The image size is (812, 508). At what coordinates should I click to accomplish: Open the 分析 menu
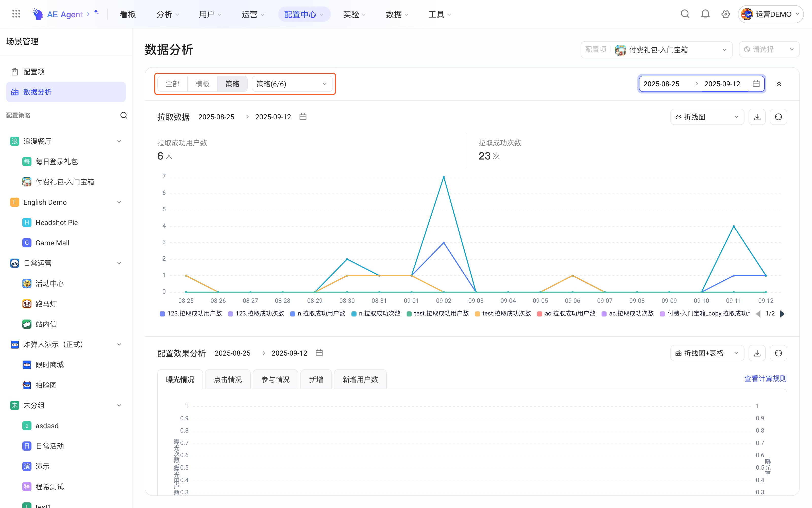coord(167,14)
